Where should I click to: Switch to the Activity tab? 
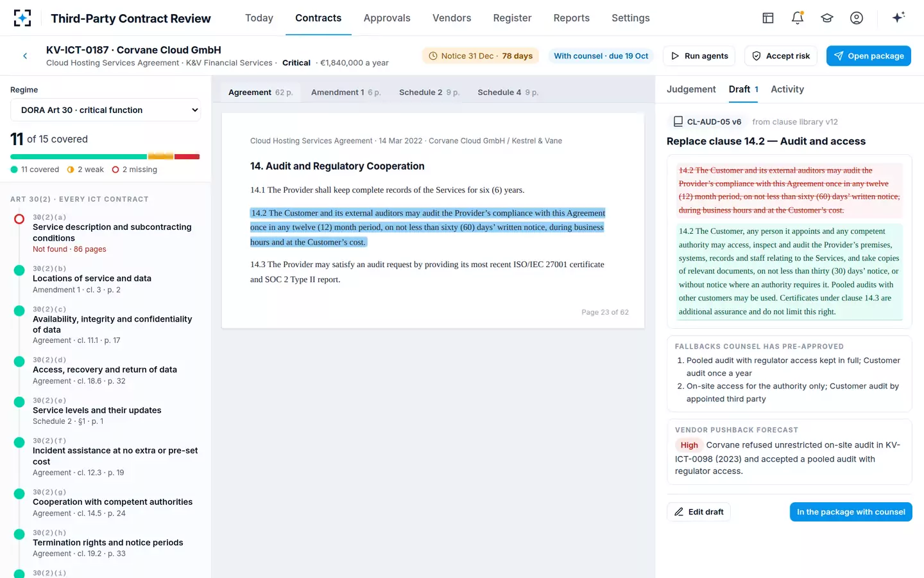[x=787, y=89]
